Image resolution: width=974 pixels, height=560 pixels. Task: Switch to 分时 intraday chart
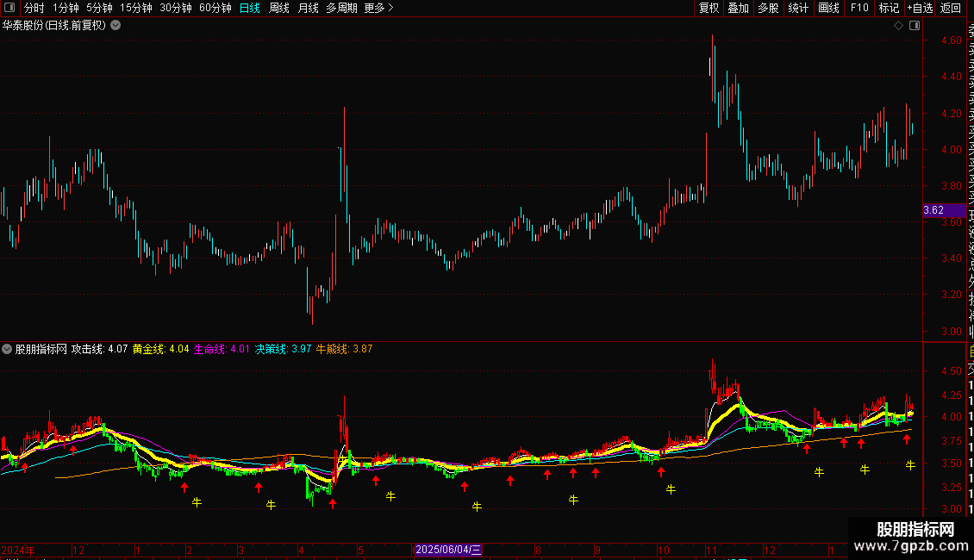point(34,8)
